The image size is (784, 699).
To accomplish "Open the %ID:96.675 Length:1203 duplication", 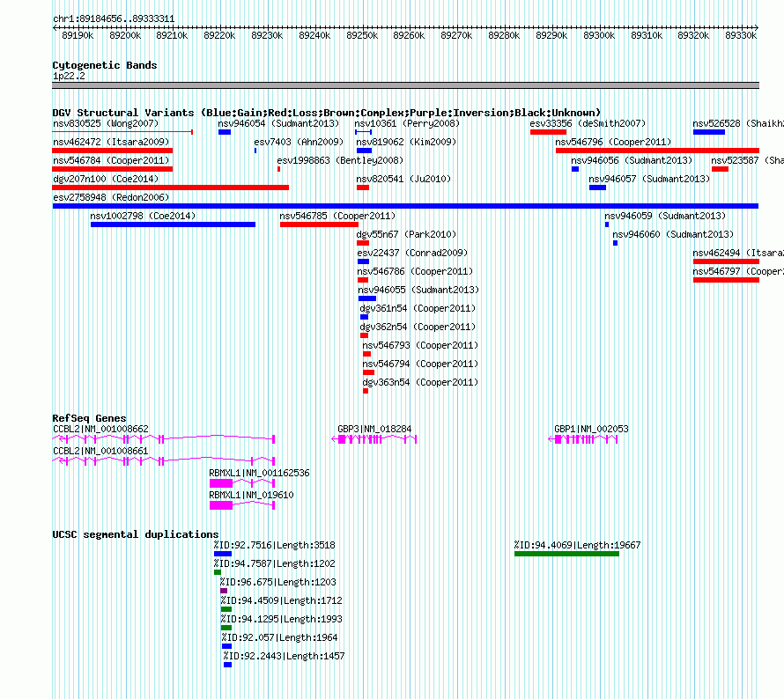I will click(x=224, y=591).
